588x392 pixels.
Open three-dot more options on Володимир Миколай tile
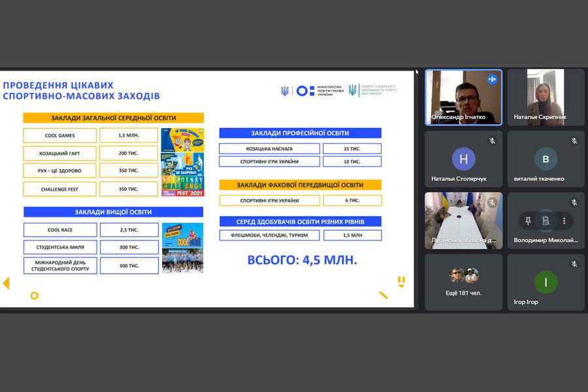pos(564,221)
